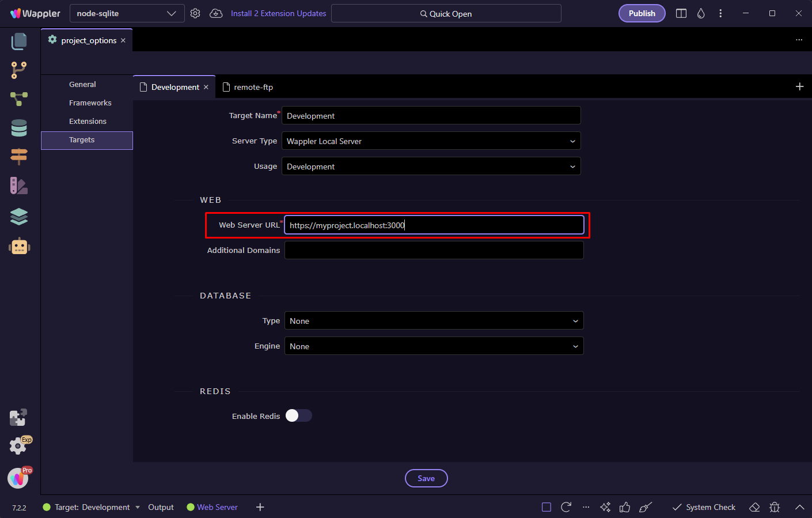Viewport: 812px width, 518px height.
Task: Expand the Server Type dropdown
Action: point(431,141)
